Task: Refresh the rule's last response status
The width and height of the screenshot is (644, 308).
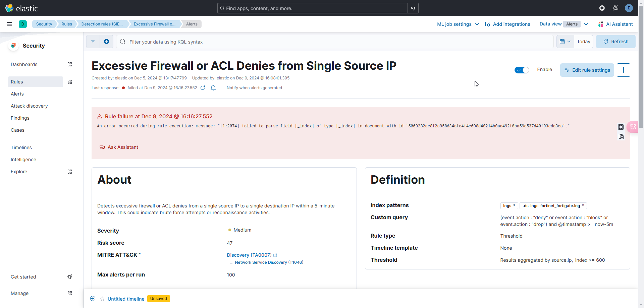Action: click(203, 88)
